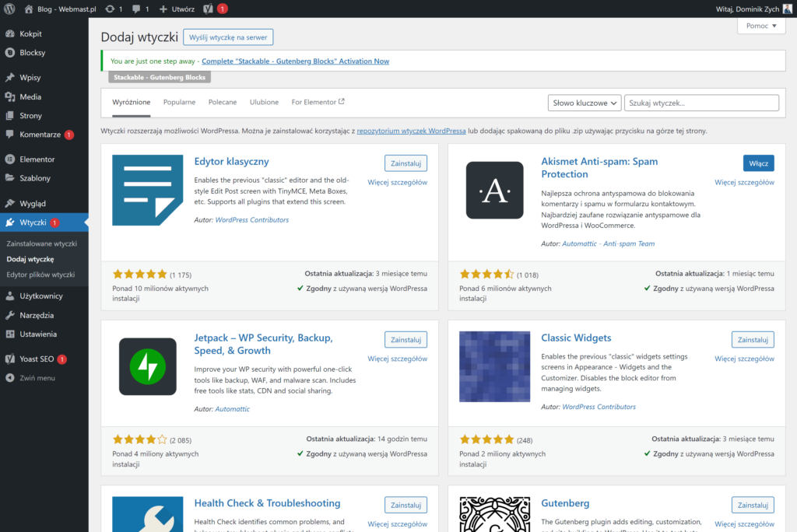Open Zainstalowane wtyczki in sidebar
Viewport: 797px width, 532px height.
click(x=42, y=243)
